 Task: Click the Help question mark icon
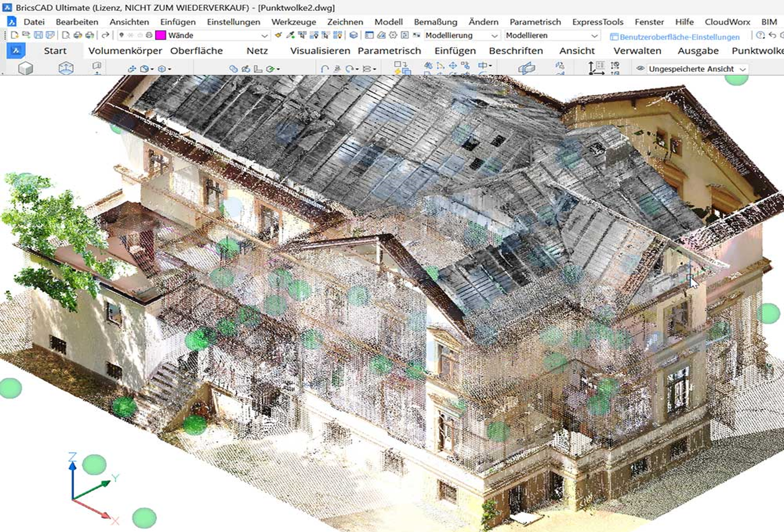click(760, 35)
